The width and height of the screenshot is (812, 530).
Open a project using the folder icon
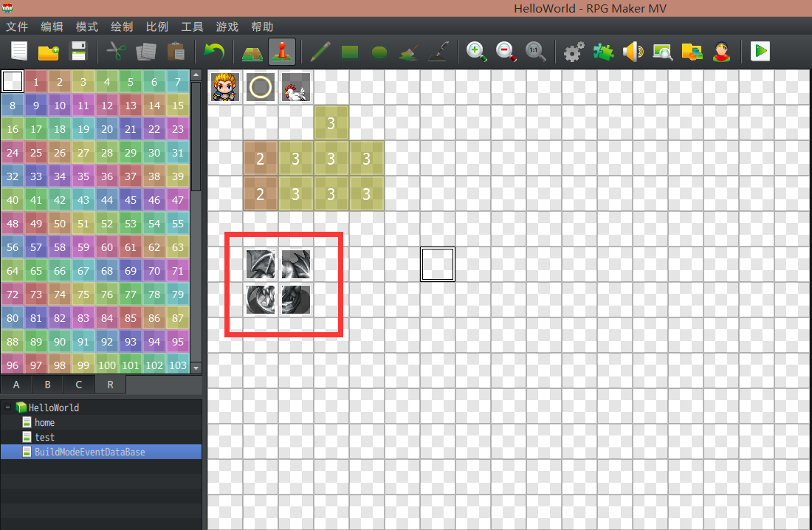(x=49, y=51)
